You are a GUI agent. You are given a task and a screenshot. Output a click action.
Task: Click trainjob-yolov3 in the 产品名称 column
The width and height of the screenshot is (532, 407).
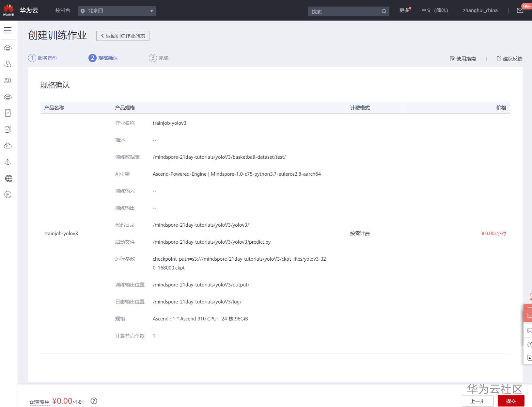pyautogui.click(x=61, y=234)
